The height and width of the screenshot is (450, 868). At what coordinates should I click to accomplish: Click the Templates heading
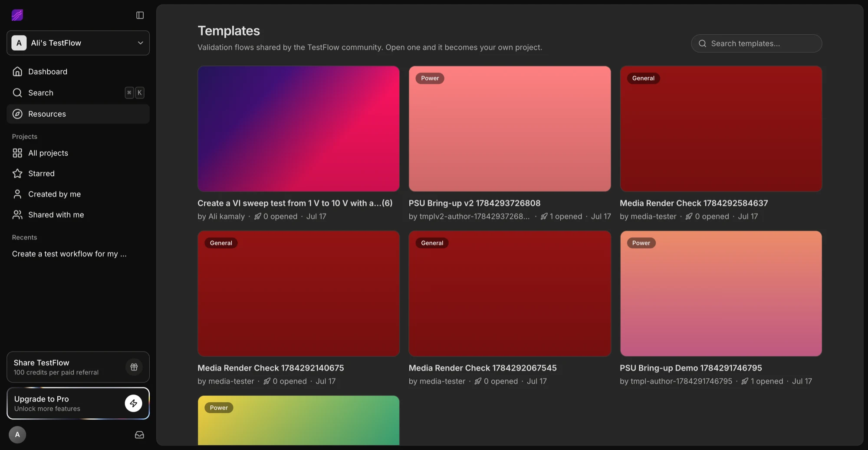229,31
